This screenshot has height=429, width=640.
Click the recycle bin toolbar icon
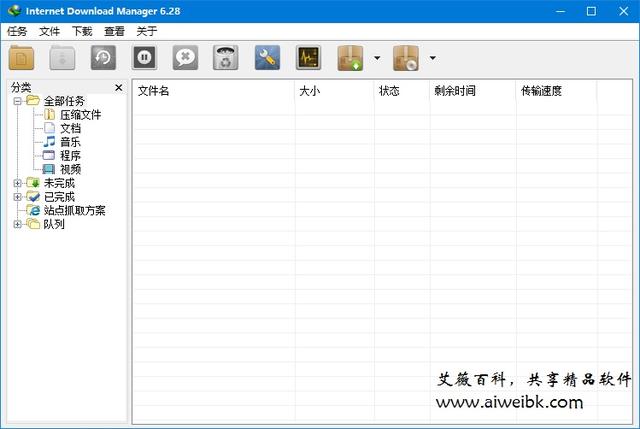226,58
